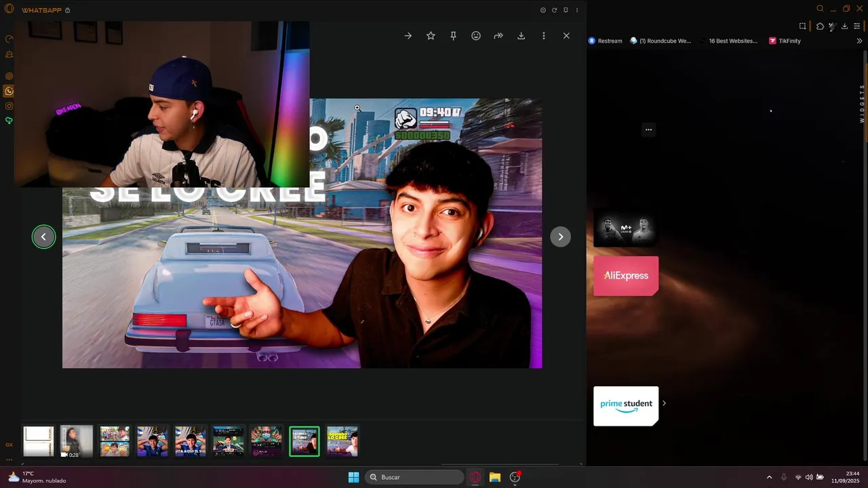
Task: Open sidebar three-dots more options
Action: pyautogui.click(x=9, y=460)
